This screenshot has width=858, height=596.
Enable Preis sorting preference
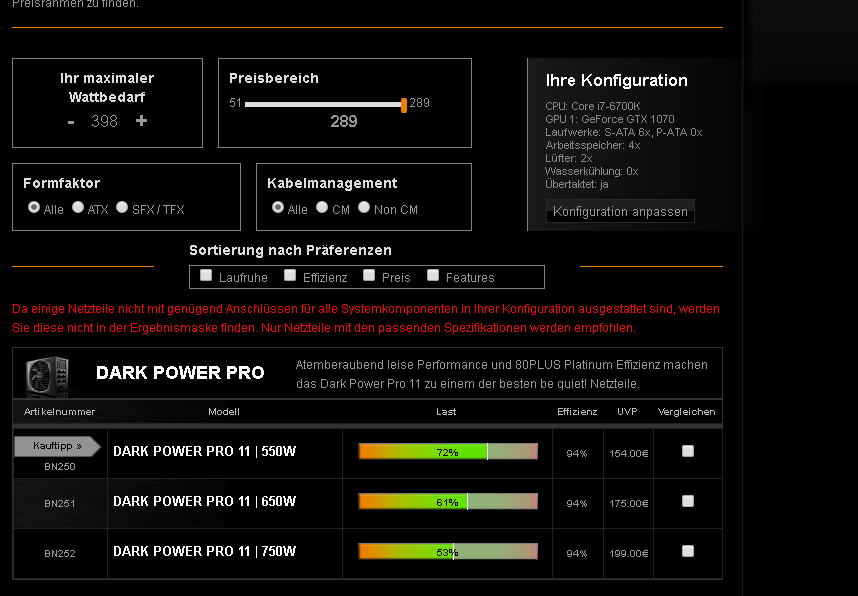point(369,275)
